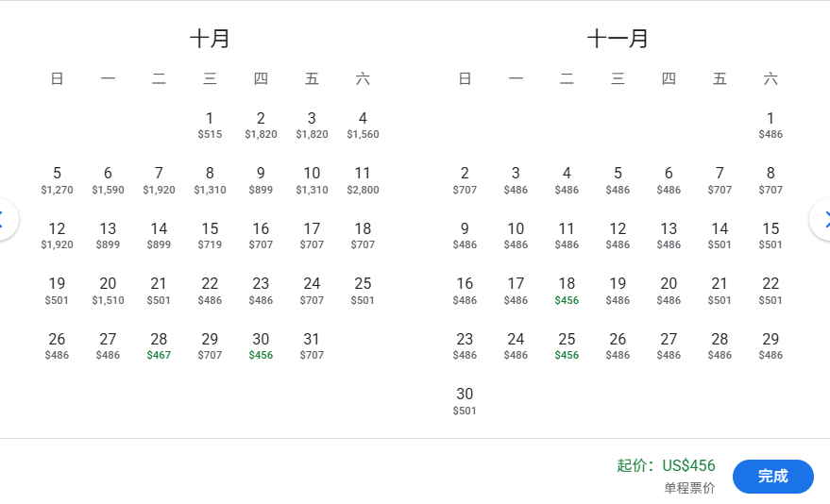
Task: Select November 30 priced at $501
Action: pos(465,401)
